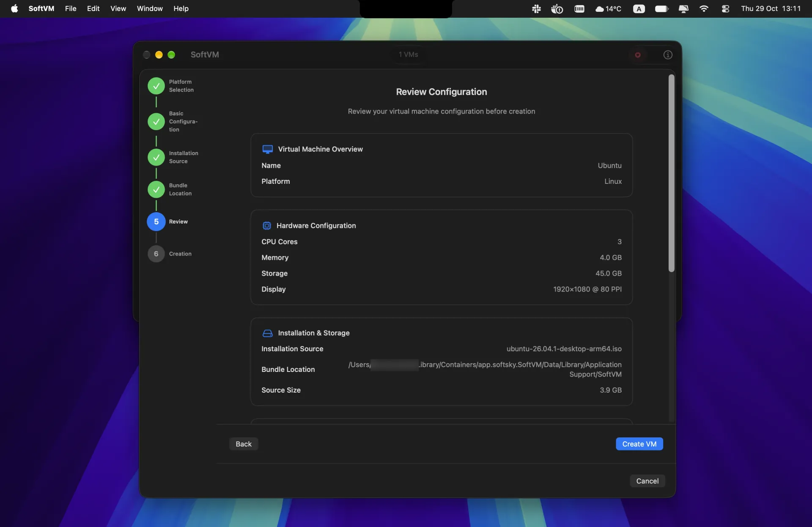The image size is (812, 527).
Task: Click the Memory value 4.0 GB
Action: pyautogui.click(x=610, y=257)
